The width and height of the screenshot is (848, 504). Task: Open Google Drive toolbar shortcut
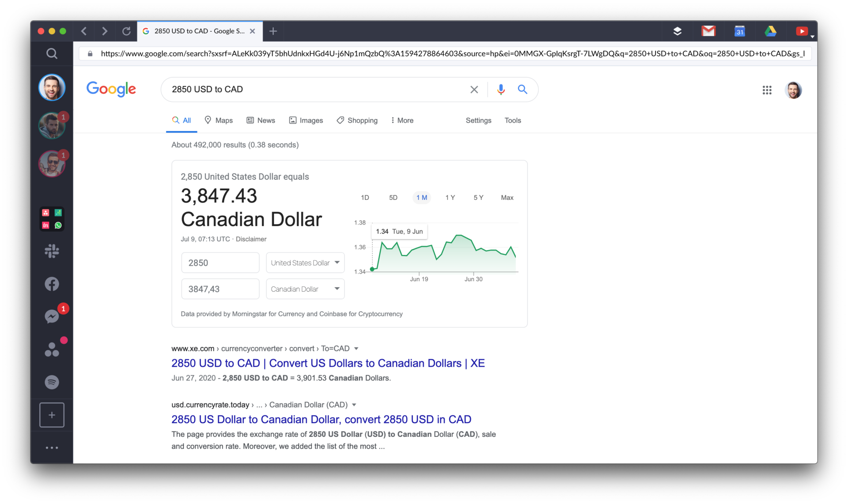click(770, 31)
